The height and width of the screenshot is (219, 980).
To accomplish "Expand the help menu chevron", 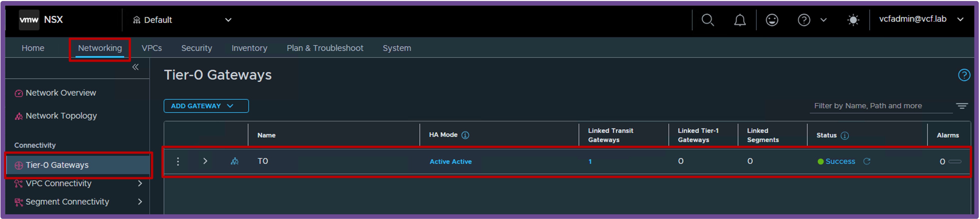I will (824, 20).
